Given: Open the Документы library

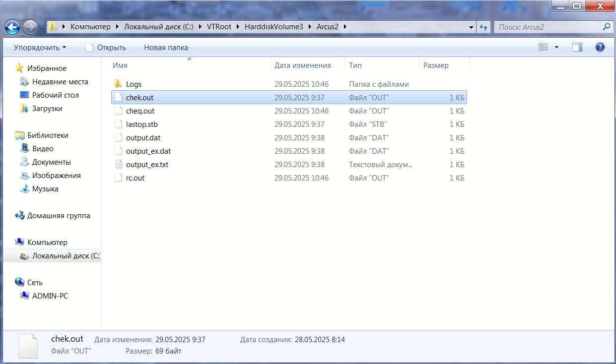Looking at the screenshot, I should 52,162.
